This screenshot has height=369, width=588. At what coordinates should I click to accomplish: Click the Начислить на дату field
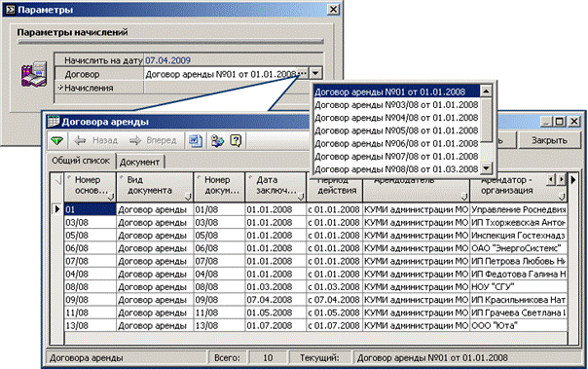point(233,60)
